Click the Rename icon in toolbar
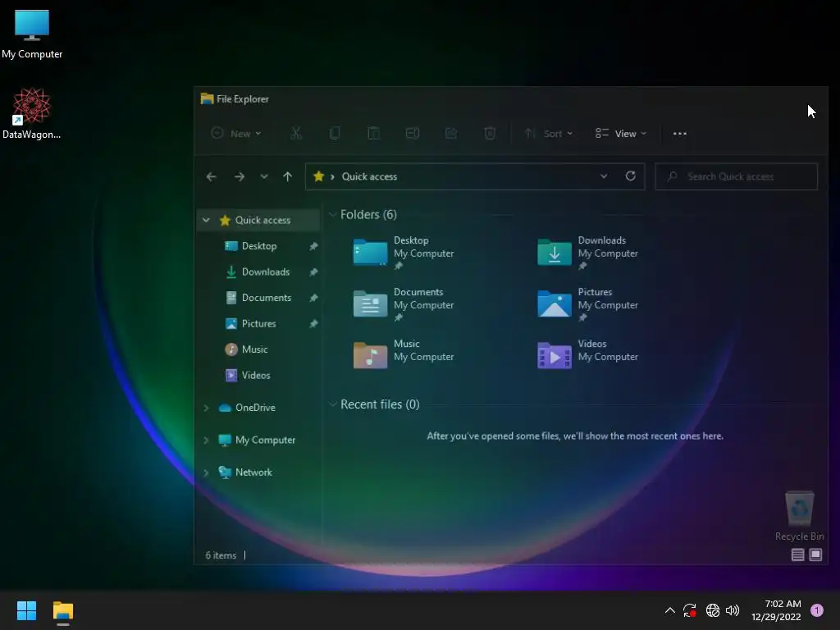 coord(413,134)
